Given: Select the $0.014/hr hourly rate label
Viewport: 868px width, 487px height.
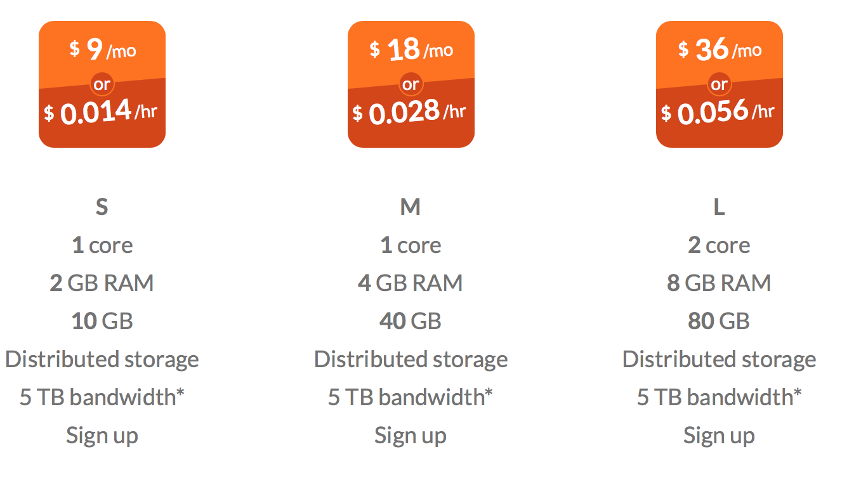Looking at the screenshot, I should tap(102, 112).
